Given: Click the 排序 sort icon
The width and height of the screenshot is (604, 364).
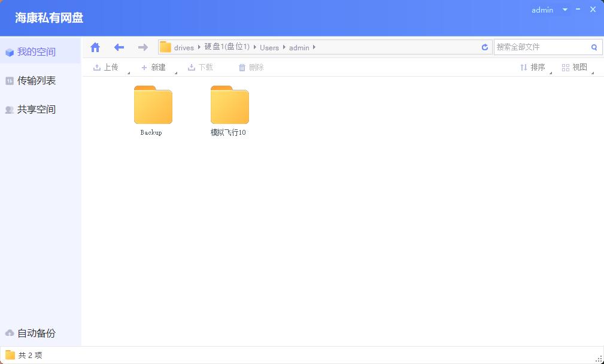Looking at the screenshot, I should (524, 67).
